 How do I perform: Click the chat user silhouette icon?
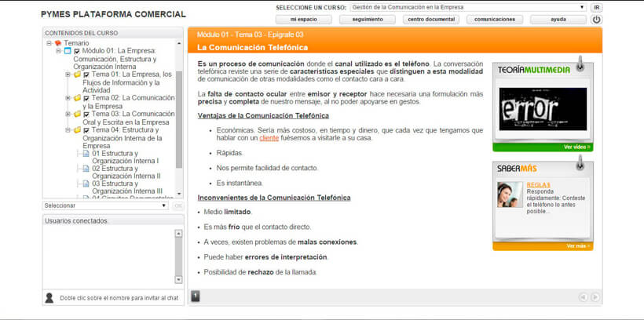tap(49, 298)
